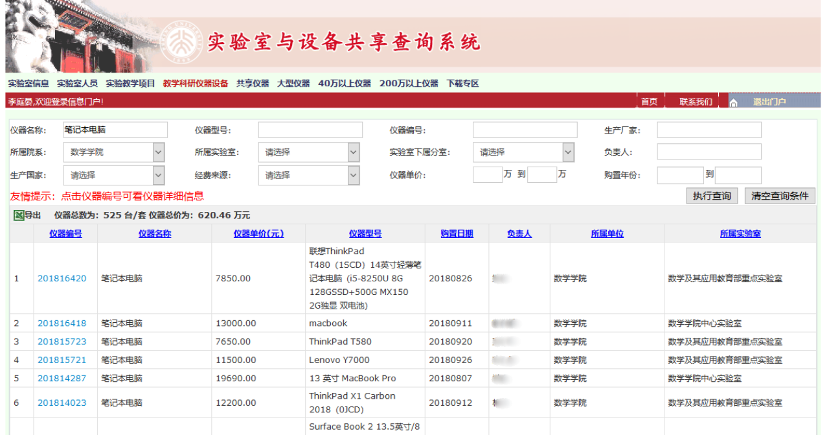Focus the 仪器型号 text field

(x=309, y=130)
